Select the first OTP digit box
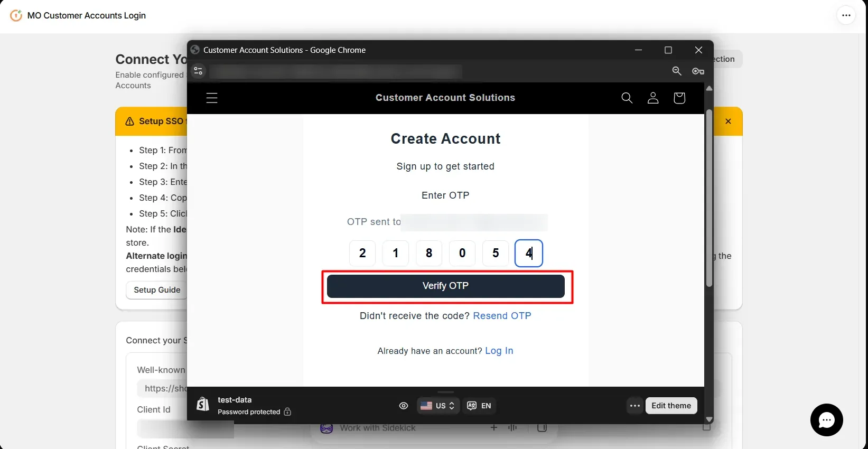 (x=362, y=253)
